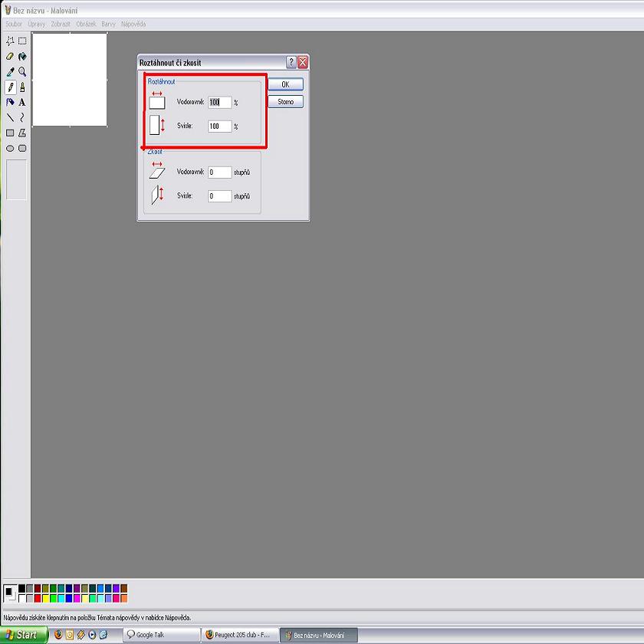Select the Text tool
This screenshot has height=644, width=644.
(x=22, y=102)
